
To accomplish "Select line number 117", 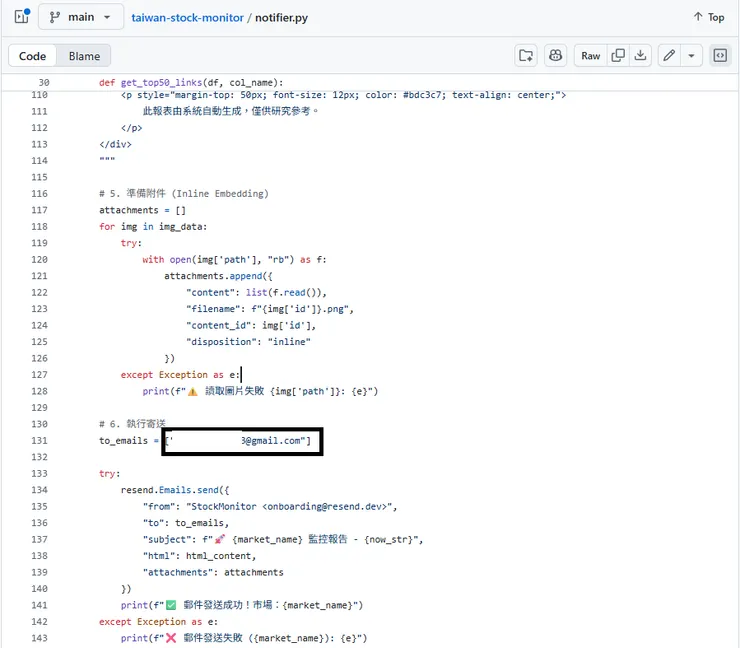I will (39, 210).
